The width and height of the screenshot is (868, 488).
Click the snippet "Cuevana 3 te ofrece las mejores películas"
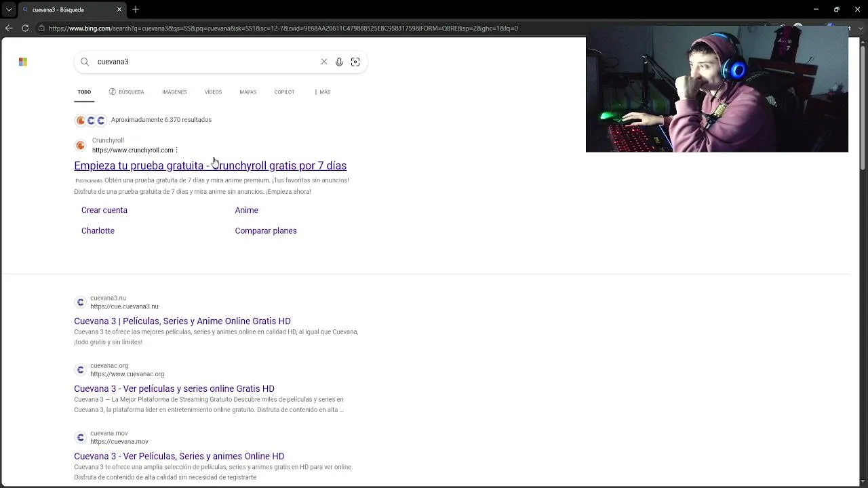point(216,337)
